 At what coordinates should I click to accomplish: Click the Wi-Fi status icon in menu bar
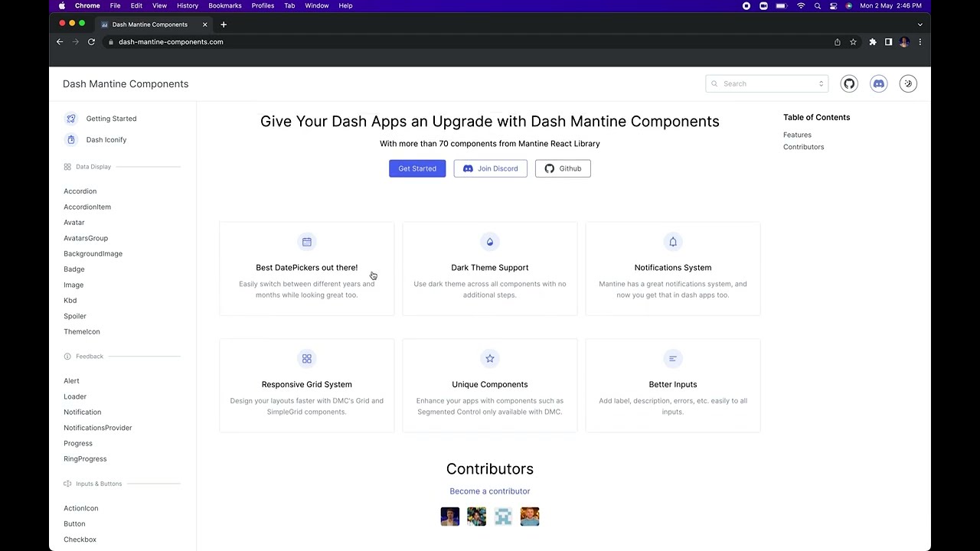[x=801, y=5]
